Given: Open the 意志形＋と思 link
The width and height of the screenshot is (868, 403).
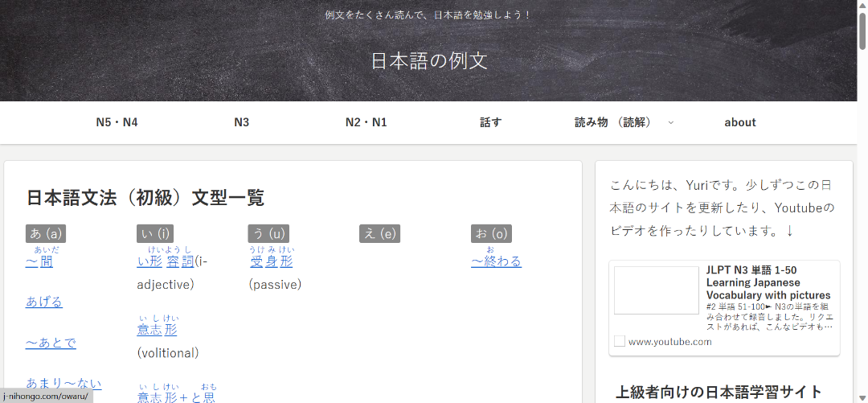Looking at the screenshot, I should pos(176,397).
